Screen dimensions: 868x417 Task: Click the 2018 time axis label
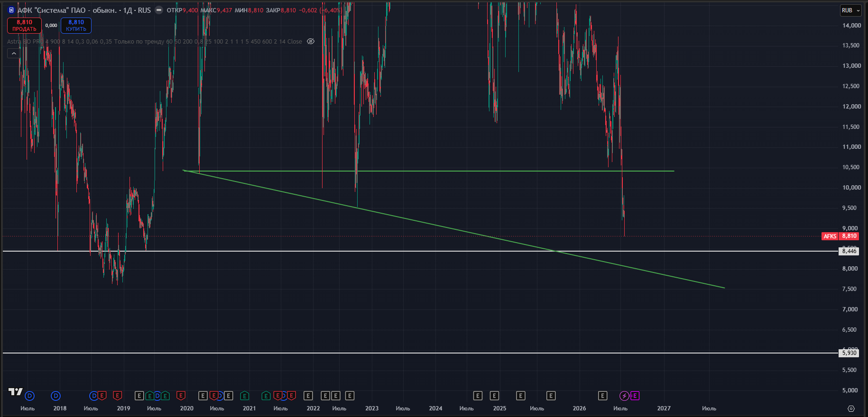pyautogui.click(x=60, y=408)
